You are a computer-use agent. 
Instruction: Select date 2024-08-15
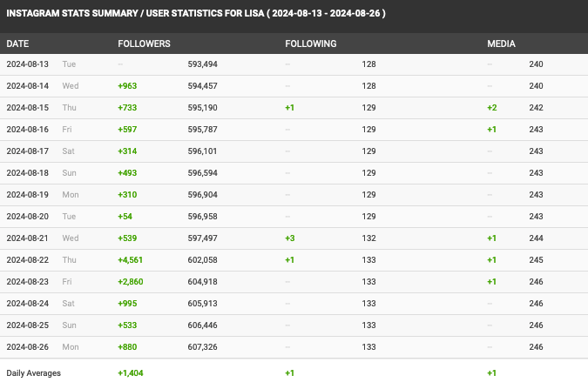pos(27,108)
